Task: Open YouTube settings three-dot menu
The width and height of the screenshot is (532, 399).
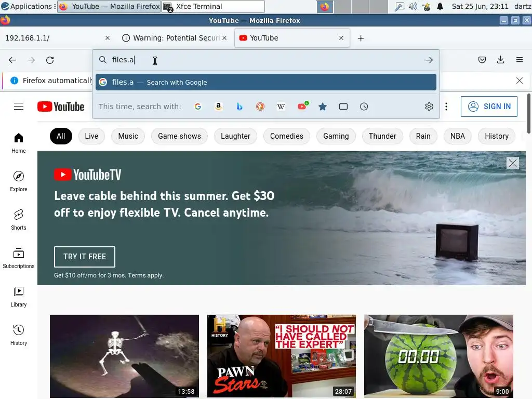Action: click(x=446, y=107)
